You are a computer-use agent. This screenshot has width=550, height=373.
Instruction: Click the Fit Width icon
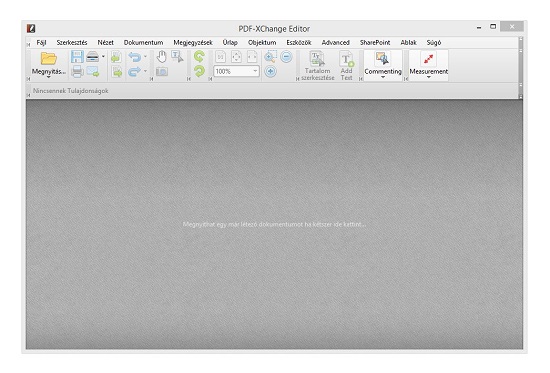(252, 57)
